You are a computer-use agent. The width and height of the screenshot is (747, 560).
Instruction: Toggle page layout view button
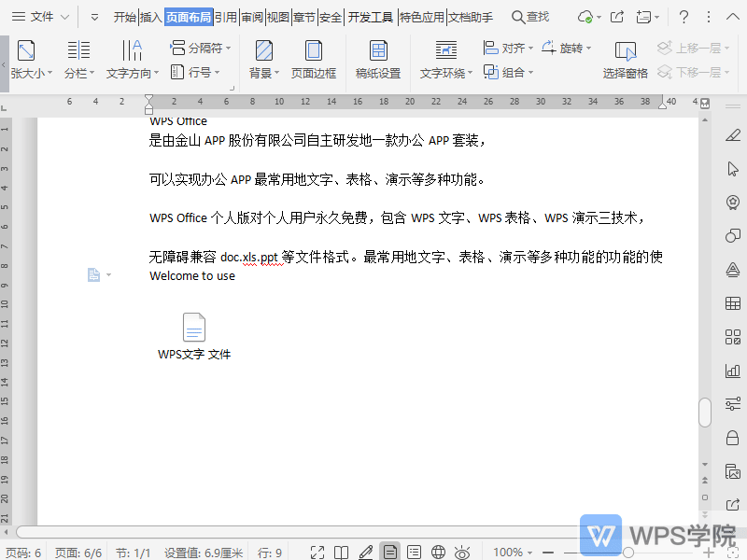tap(389, 552)
